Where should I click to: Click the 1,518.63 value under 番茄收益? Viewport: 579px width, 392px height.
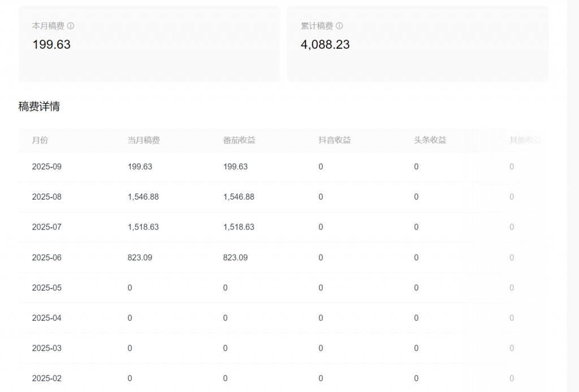239,227
